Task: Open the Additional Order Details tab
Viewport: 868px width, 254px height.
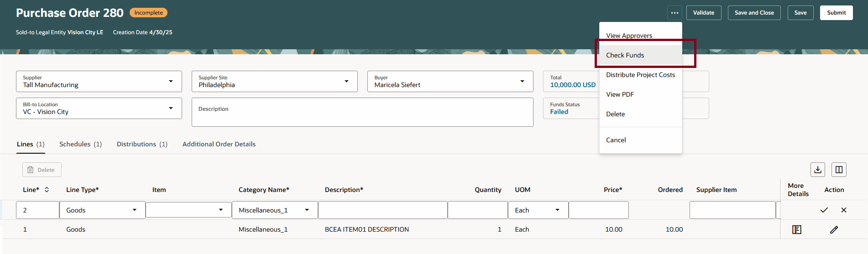Action: [x=219, y=144]
